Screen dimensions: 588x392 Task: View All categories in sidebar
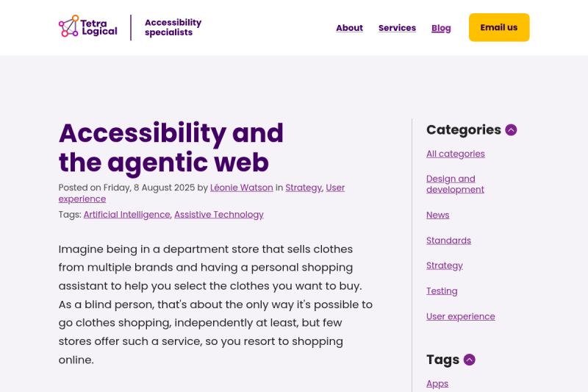[x=455, y=154]
